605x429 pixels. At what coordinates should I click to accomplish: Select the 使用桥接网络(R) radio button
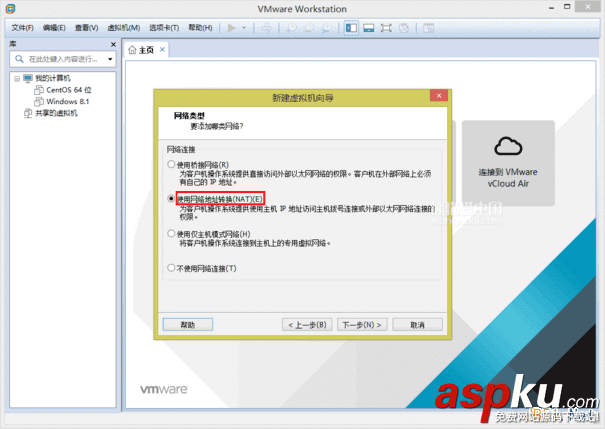click(171, 164)
